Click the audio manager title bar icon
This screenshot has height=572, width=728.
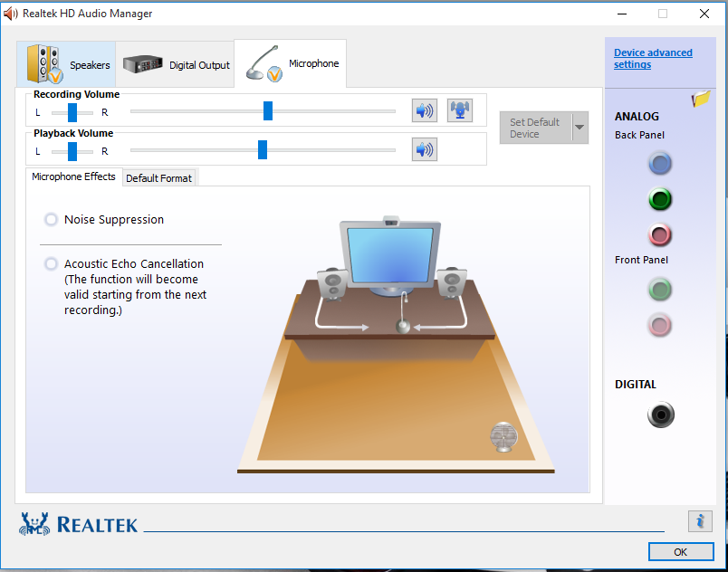tap(10, 14)
